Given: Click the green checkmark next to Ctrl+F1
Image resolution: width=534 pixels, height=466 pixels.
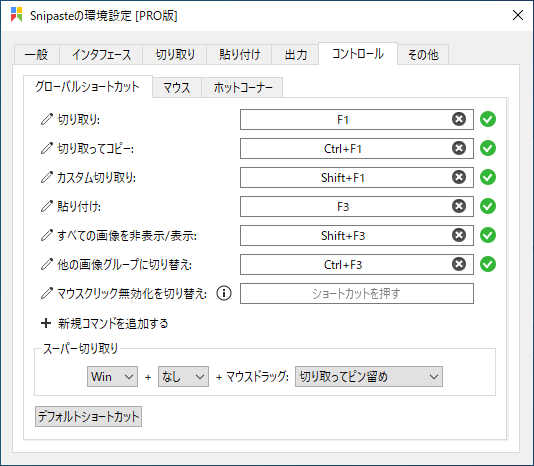Looking at the screenshot, I should [488, 148].
